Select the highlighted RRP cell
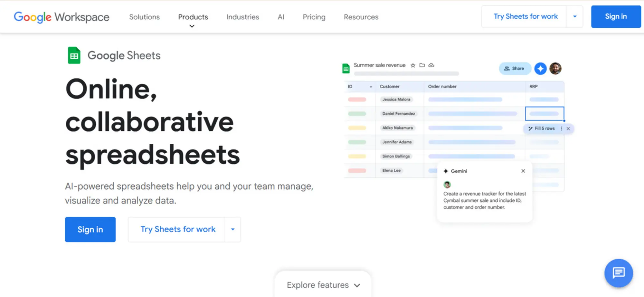This screenshot has height=297, width=644. pos(545,114)
